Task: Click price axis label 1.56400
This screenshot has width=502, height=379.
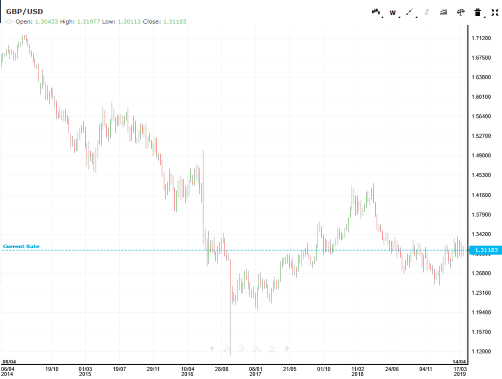Action: pos(481,116)
